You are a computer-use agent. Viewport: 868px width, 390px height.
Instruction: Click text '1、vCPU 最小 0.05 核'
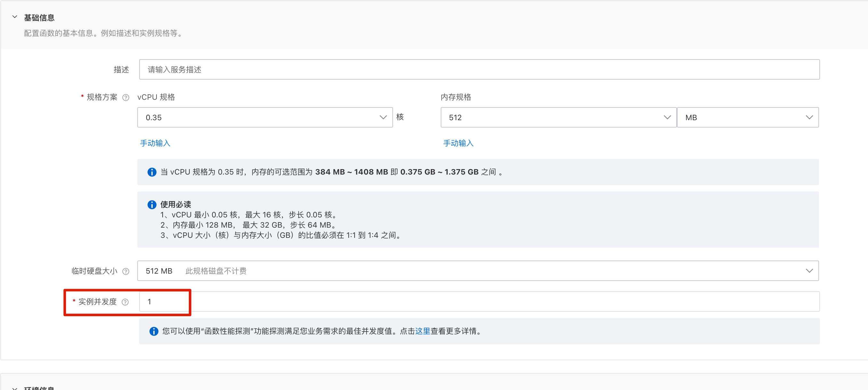pos(199,215)
